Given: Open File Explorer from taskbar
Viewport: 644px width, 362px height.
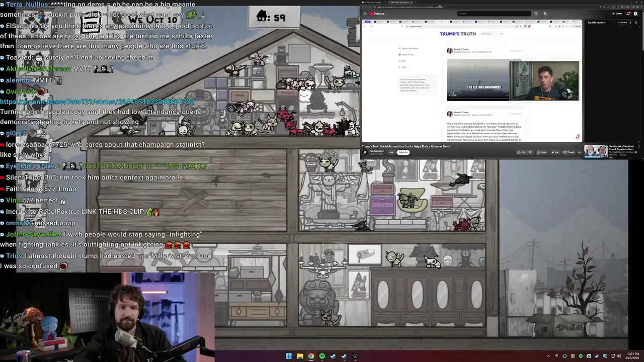Looking at the screenshot, I should tap(300, 356).
